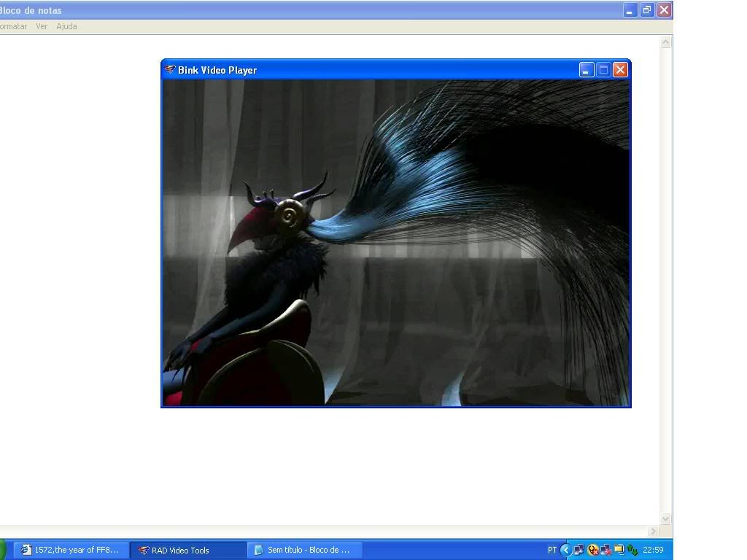Switch to RAD Video Tools in the taskbar
This screenshot has width=747, height=560.
tap(187, 550)
